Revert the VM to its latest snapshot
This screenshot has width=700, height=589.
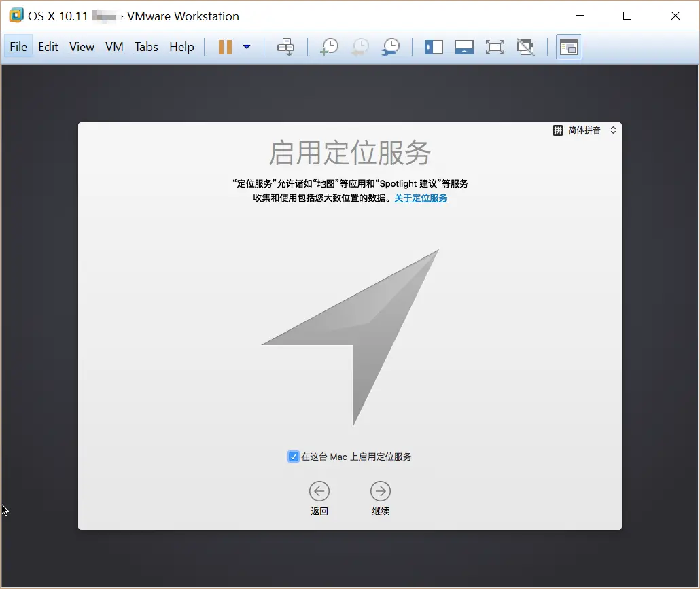[x=360, y=47]
